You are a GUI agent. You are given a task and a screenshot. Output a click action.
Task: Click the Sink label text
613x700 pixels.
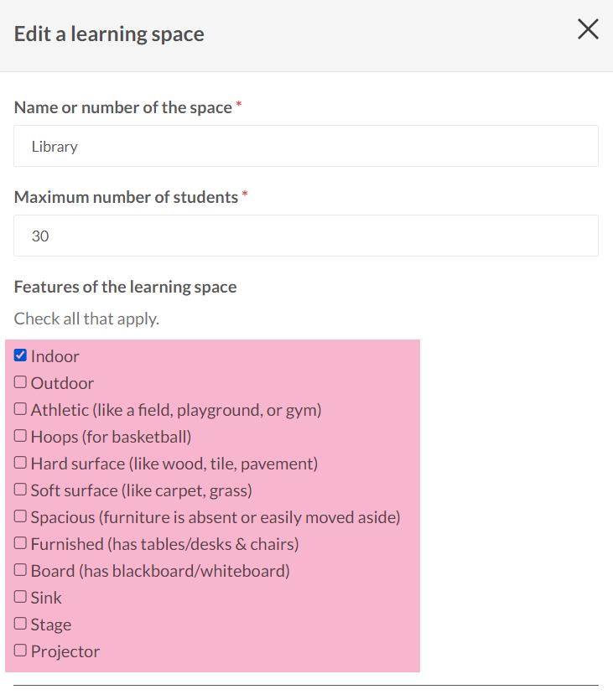point(46,598)
